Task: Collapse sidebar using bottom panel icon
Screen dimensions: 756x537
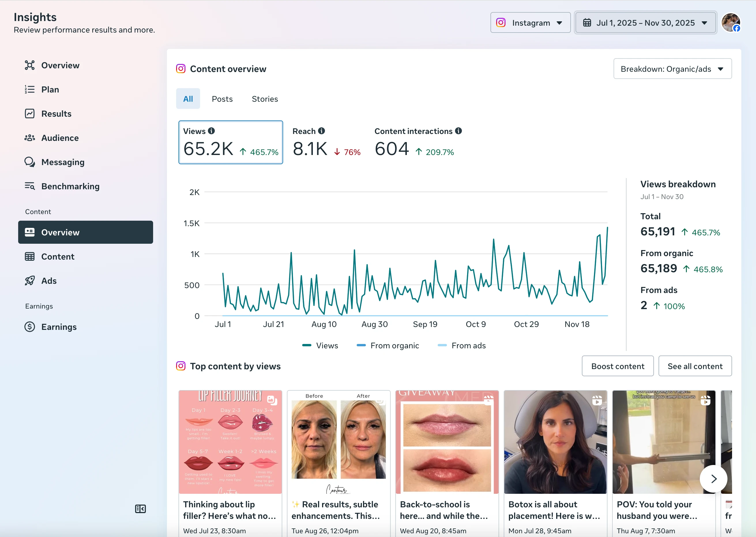Action: click(x=140, y=508)
